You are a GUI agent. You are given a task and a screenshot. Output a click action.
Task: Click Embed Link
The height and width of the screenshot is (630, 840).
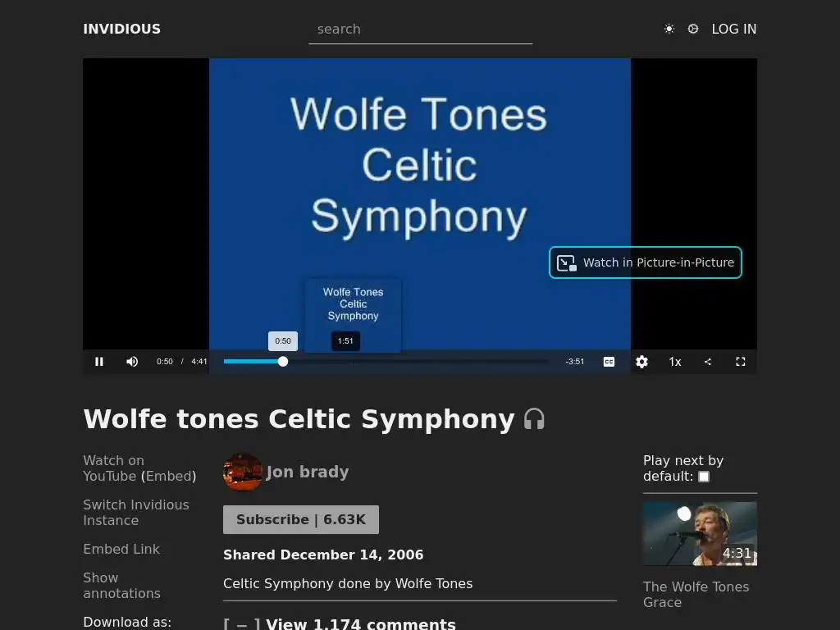tap(121, 549)
